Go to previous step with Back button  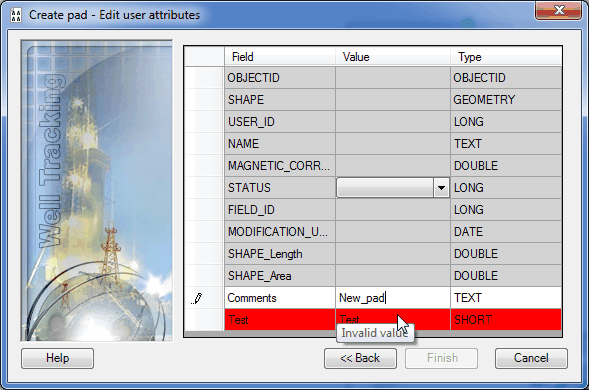[x=360, y=358]
